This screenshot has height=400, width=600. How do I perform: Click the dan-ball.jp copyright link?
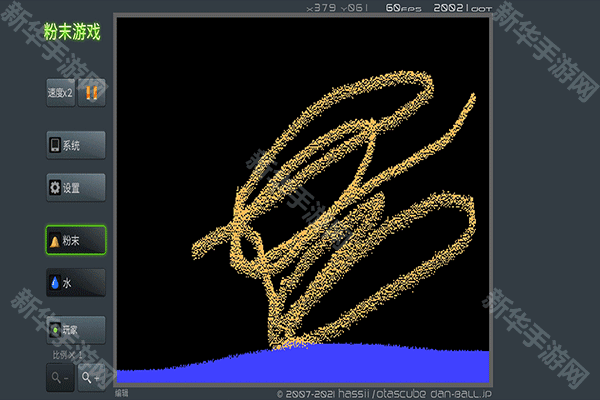click(458, 394)
